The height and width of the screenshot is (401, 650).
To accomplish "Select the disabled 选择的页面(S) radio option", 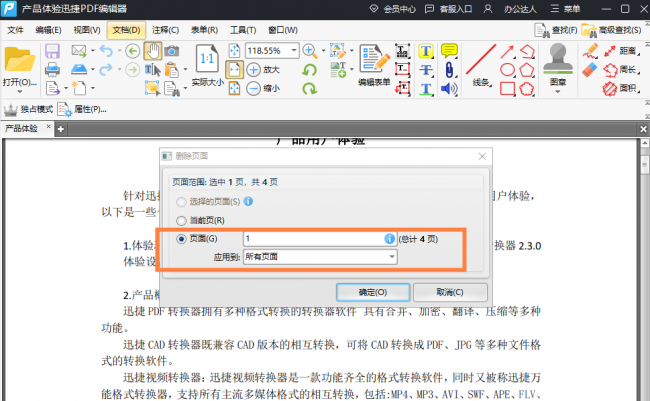I will 181,202.
